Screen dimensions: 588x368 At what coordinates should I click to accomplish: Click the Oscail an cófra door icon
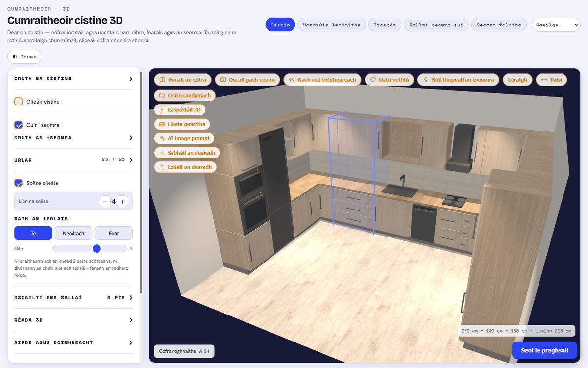(162, 80)
